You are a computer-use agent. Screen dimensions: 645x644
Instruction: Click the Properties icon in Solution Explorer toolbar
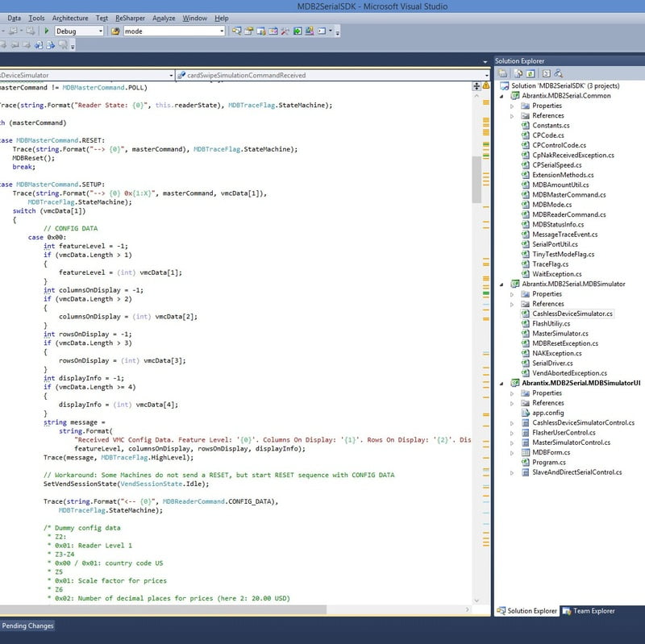(x=503, y=73)
